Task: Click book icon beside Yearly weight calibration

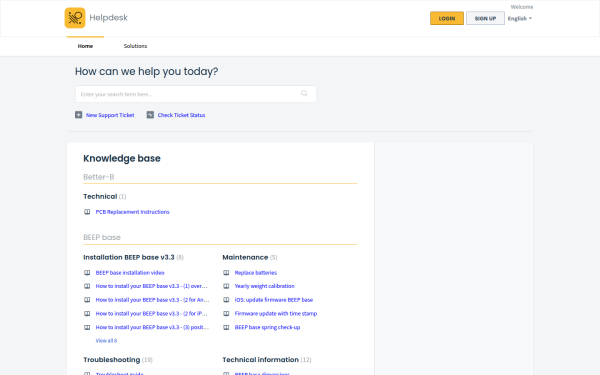Action: pyautogui.click(x=226, y=286)
